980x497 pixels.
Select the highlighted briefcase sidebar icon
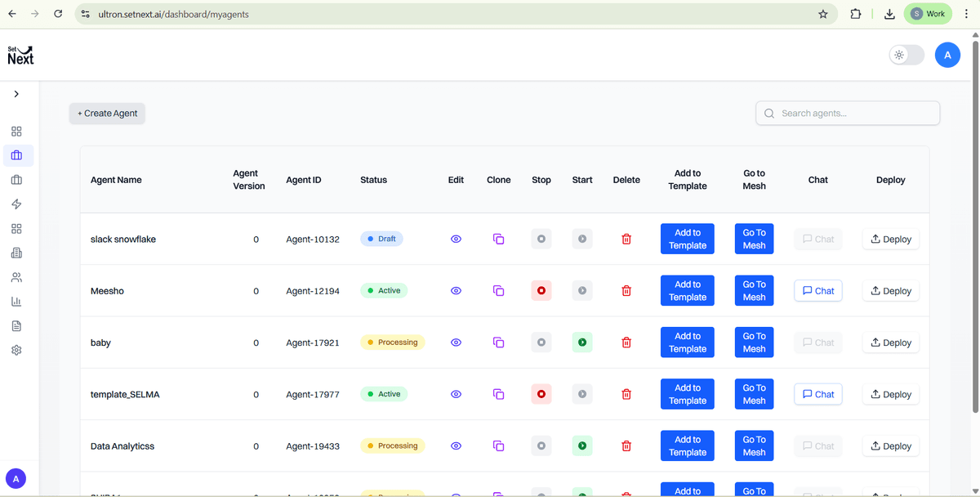click(16, 155)
